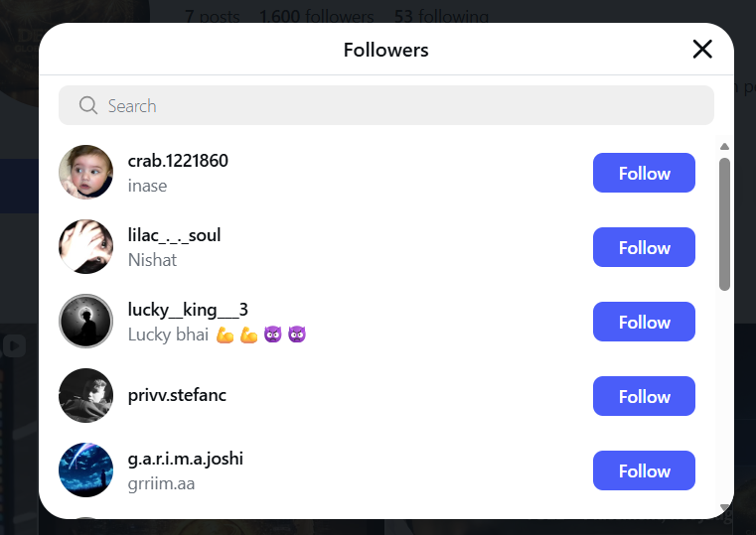View lucky__king___3's avatar
The width and height of the screenshot is (756, 535).
click(x=85, y=322)
